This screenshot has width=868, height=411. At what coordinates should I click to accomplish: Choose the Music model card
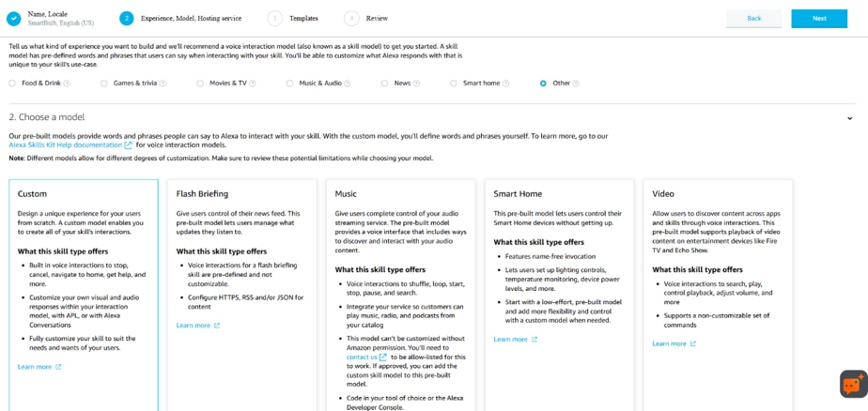pyautogui.click(x=401, y=295)
